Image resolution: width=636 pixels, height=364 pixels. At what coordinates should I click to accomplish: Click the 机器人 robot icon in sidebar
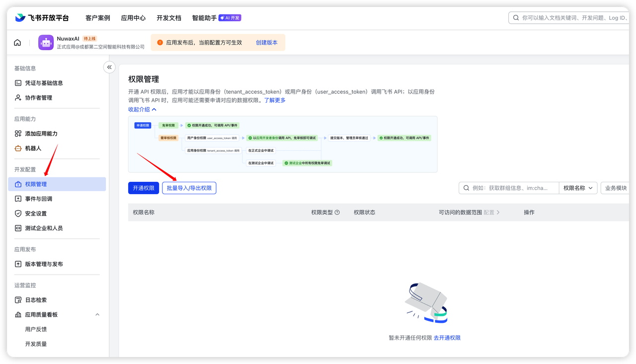pos(18,148)
